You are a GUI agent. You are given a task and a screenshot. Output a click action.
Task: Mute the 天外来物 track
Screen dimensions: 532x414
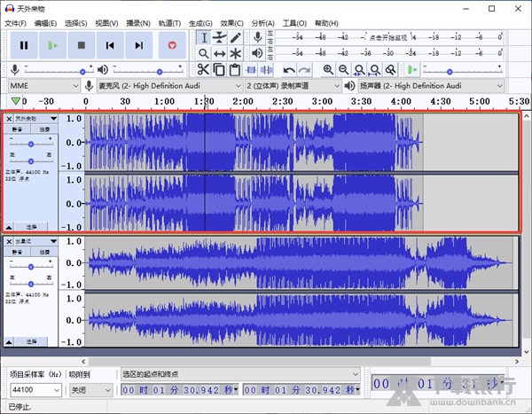18,129
